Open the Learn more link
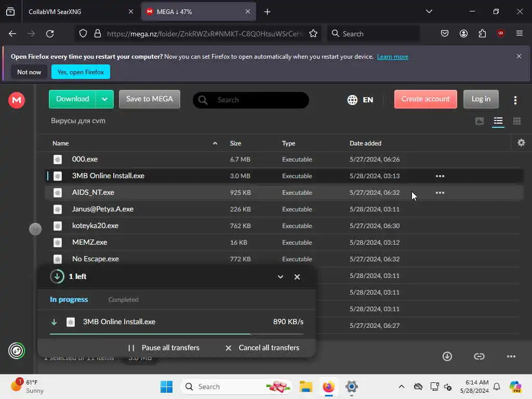 coord(393,57)
